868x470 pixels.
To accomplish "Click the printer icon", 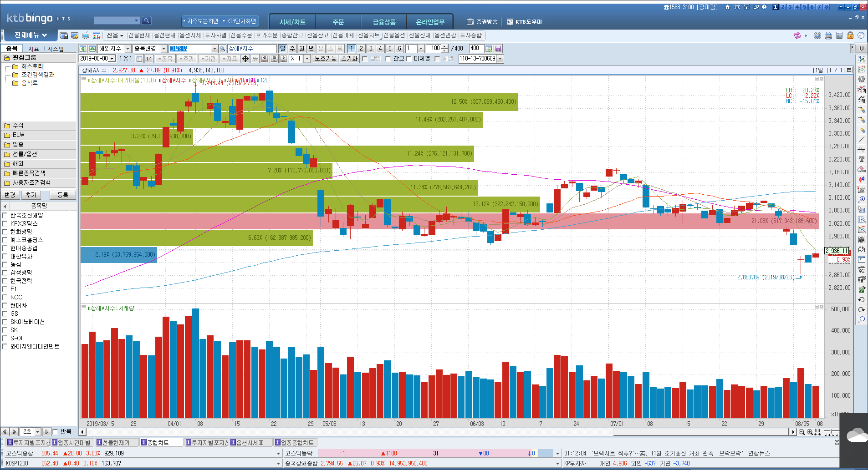I will tap(828, 35).
